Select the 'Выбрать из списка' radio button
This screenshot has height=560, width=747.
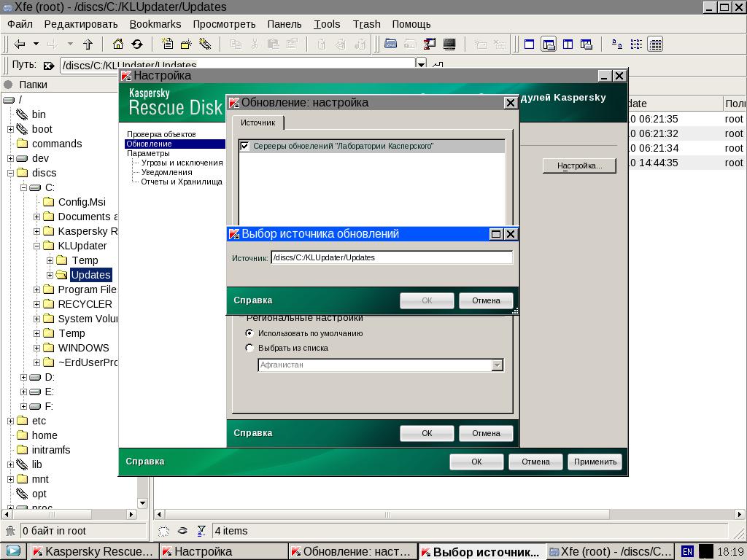249,348
